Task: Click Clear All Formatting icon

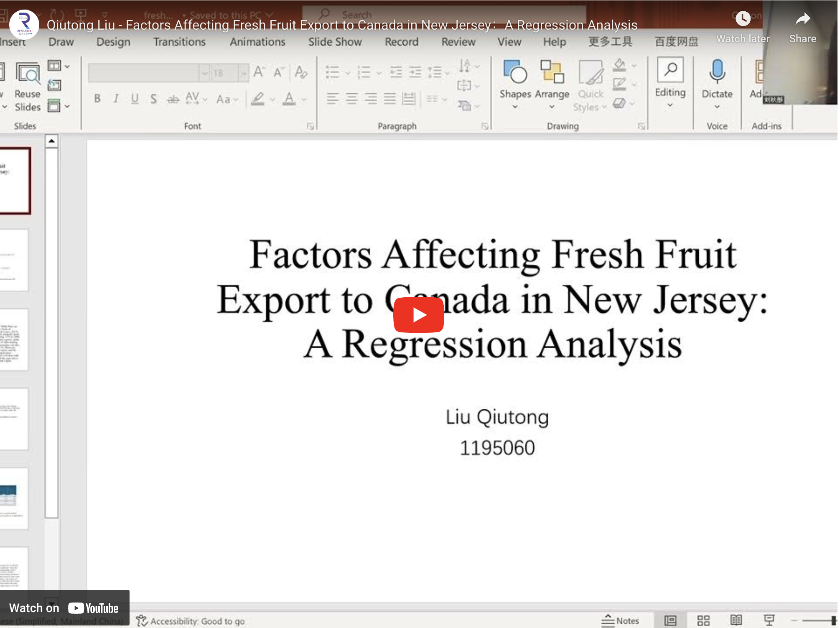Action: [300, 72]
